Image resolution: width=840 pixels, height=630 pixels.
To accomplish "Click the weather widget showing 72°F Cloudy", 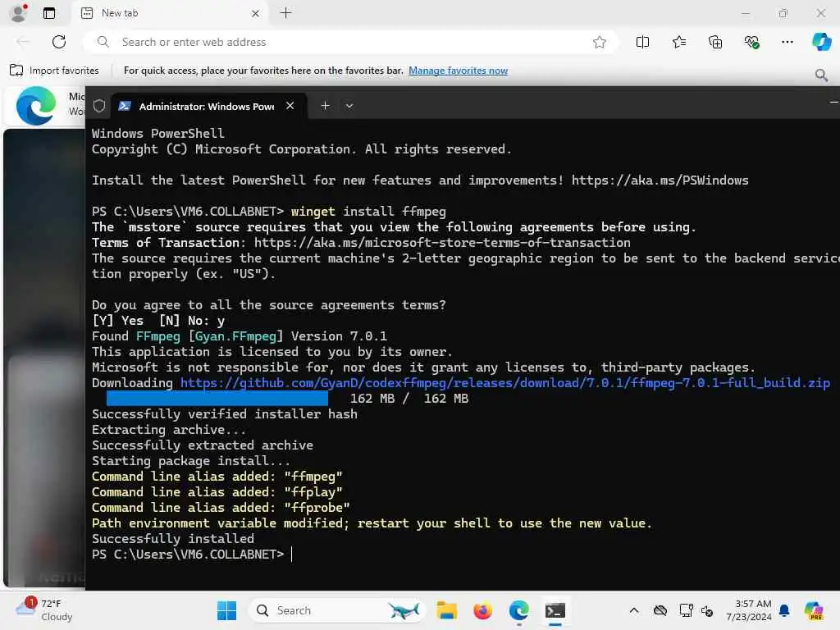I will pyautogui.click(x=44, y=609).
